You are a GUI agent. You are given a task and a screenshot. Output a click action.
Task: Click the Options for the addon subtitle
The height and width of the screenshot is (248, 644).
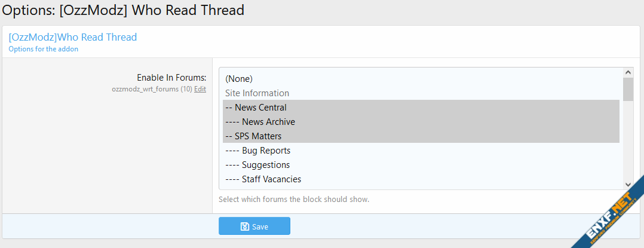tap(44, 49)
